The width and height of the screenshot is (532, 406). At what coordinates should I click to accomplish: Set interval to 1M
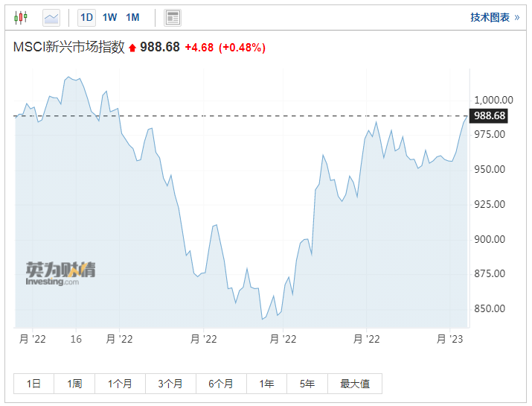(x=132, y=18)
